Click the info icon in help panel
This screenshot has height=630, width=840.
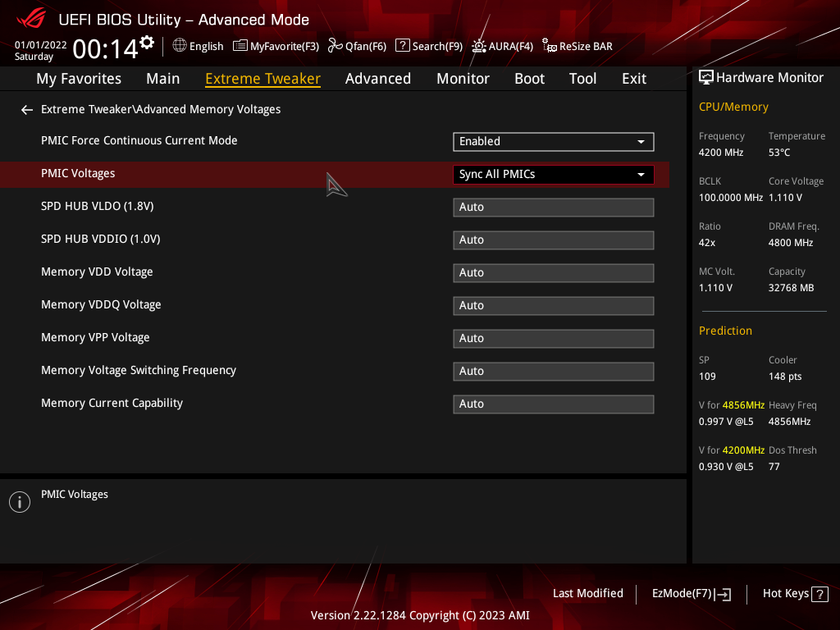[x=20, y=502]
